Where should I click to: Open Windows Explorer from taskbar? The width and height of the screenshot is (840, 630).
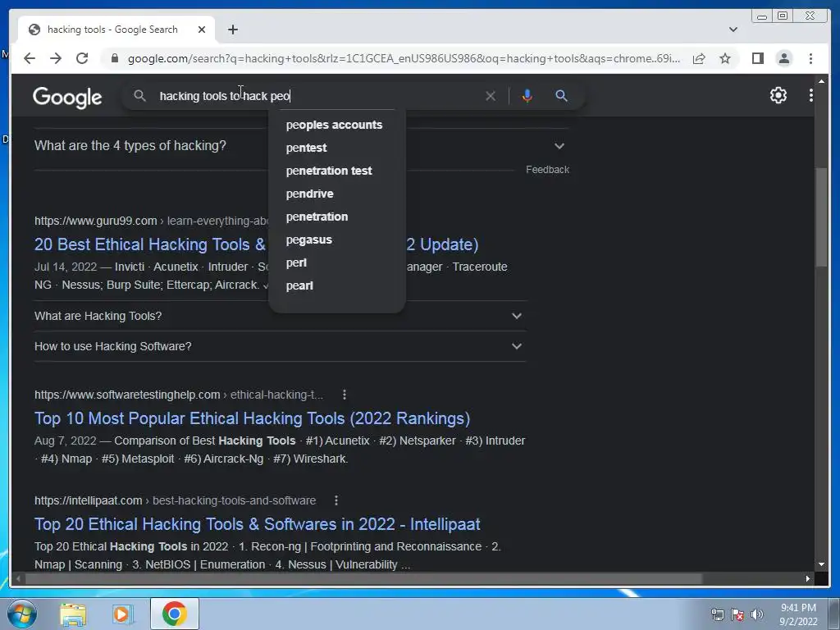(x=73, y=614)
